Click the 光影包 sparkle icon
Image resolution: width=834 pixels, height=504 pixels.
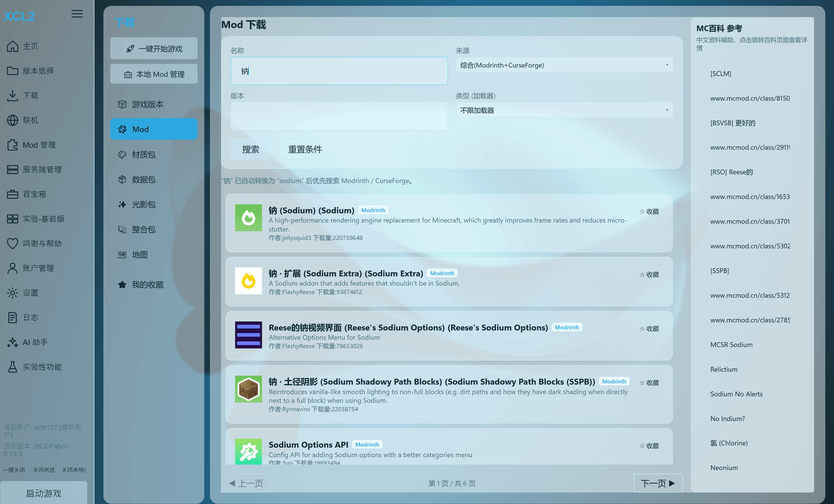point(122,205)
